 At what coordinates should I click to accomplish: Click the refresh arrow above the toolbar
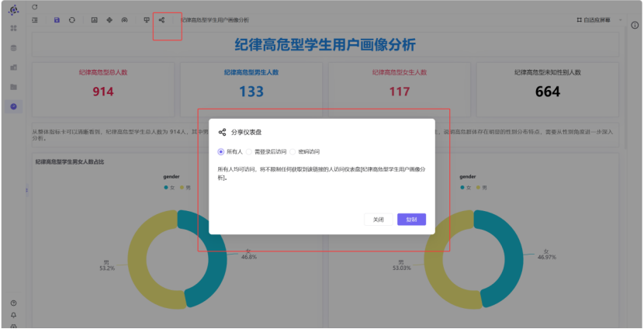34,7
